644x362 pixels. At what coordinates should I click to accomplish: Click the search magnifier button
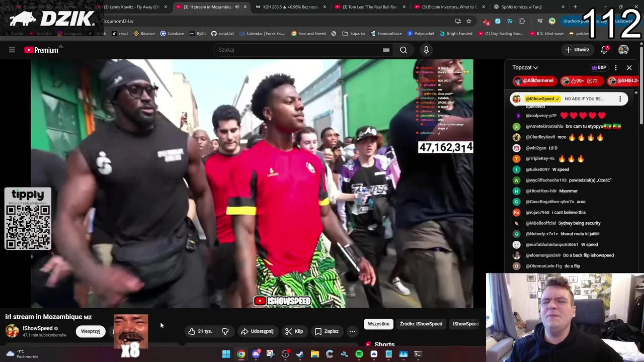pyautogui.click(x=404, y=50)
